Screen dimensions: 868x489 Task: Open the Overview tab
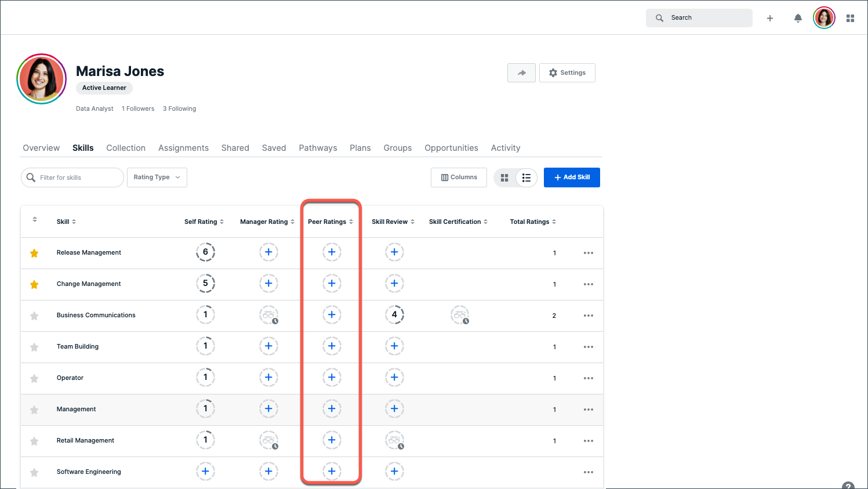[41, 148]
